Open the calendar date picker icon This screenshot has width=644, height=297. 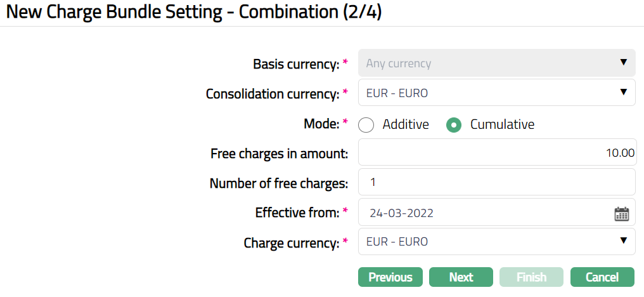[x=621, y=213]
